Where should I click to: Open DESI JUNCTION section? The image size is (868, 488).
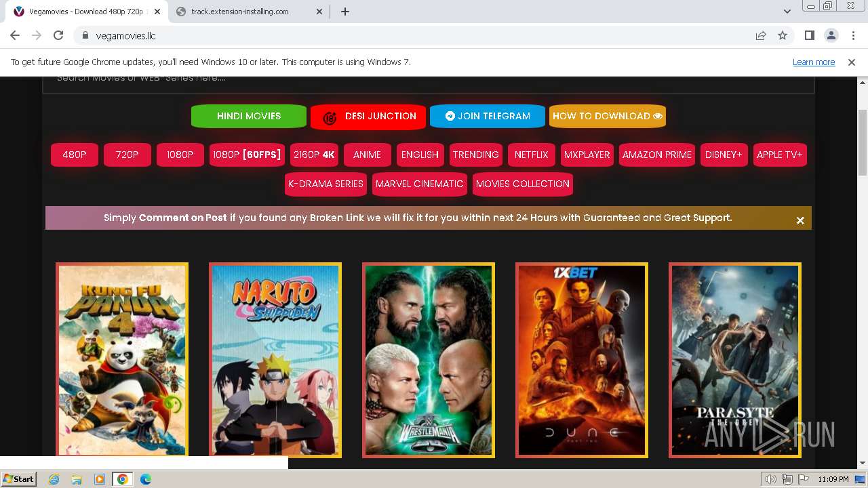368,116
